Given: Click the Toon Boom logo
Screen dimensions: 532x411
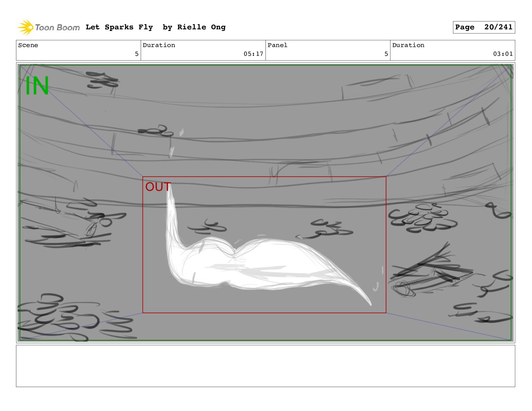Looking at the screenshot, I should click(48, 27).
